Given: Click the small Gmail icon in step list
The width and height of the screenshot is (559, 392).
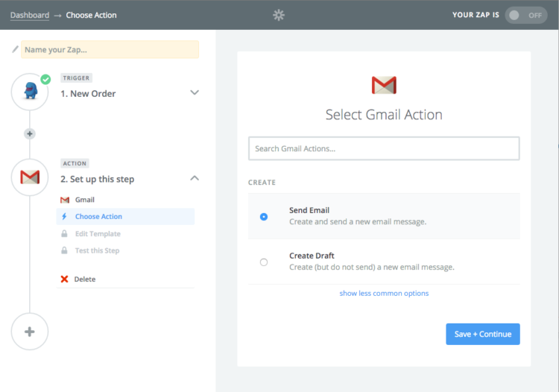Looking at the screenshot, I should (65, 200).
